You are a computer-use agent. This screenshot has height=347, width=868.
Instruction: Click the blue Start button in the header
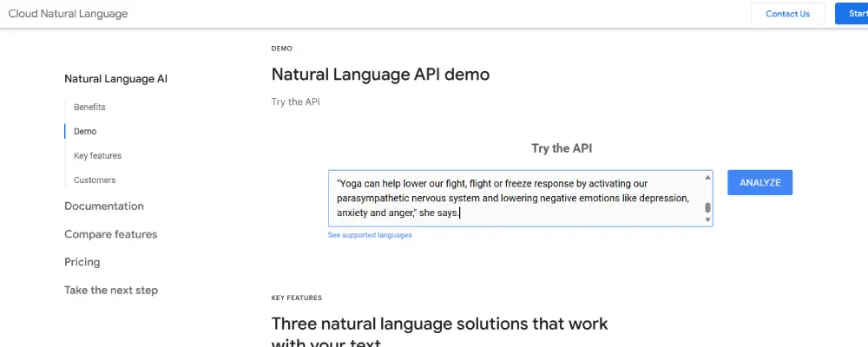[852, 14]
